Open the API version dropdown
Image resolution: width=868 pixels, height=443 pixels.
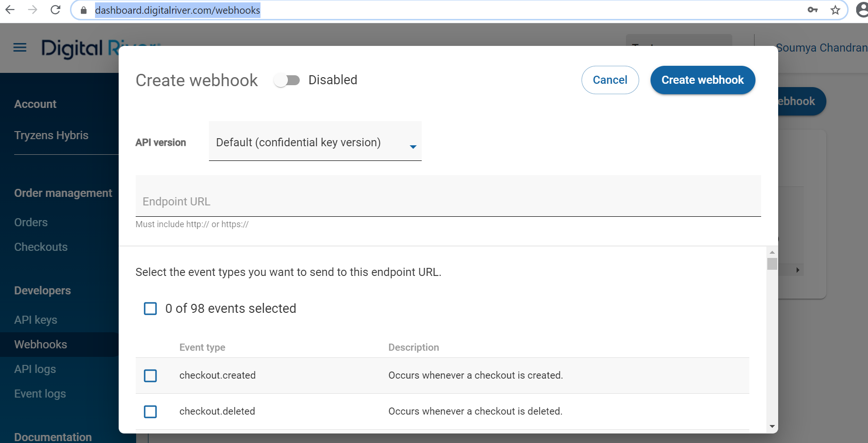(x=315, y=142)
